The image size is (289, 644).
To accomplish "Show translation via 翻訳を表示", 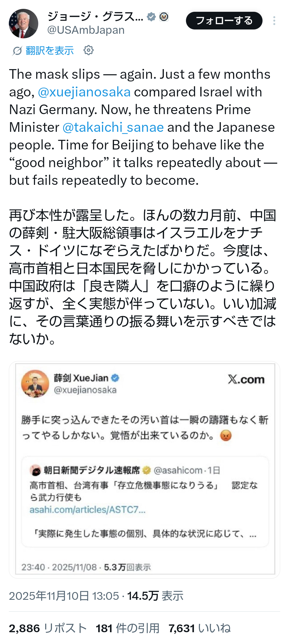I will coord(50,50).
